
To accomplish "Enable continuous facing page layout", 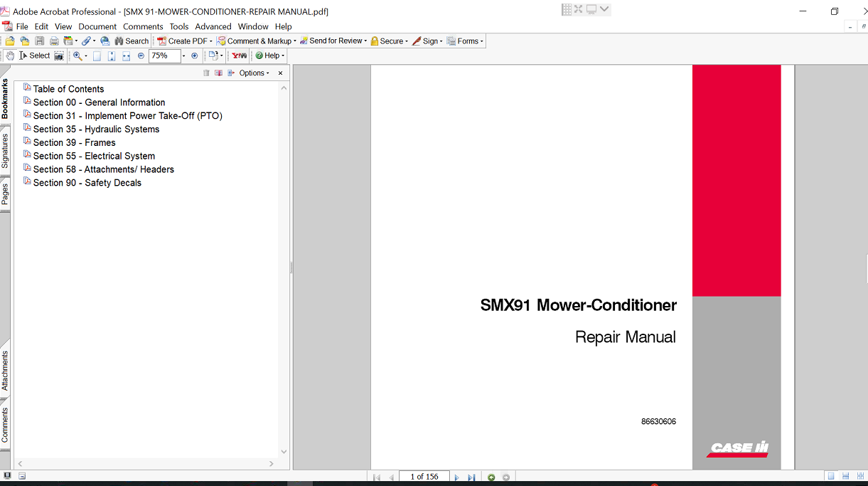I will (859, 476).
